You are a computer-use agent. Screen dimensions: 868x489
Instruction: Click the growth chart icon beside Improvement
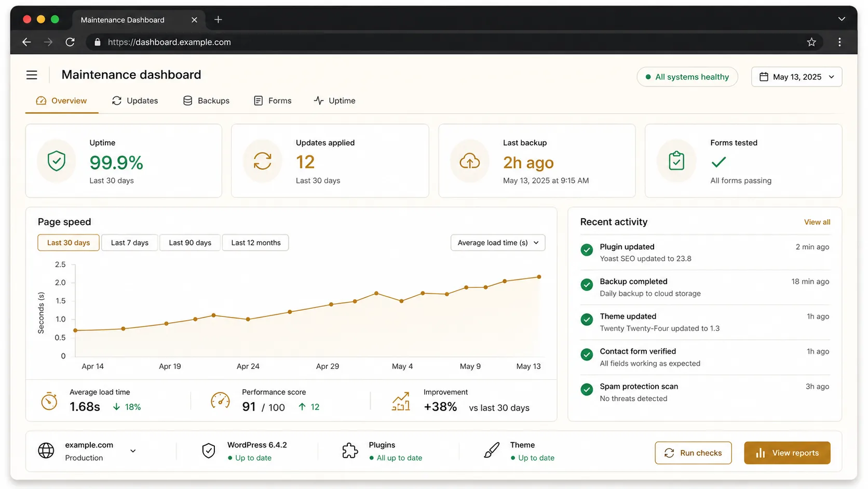click(401, 401)
